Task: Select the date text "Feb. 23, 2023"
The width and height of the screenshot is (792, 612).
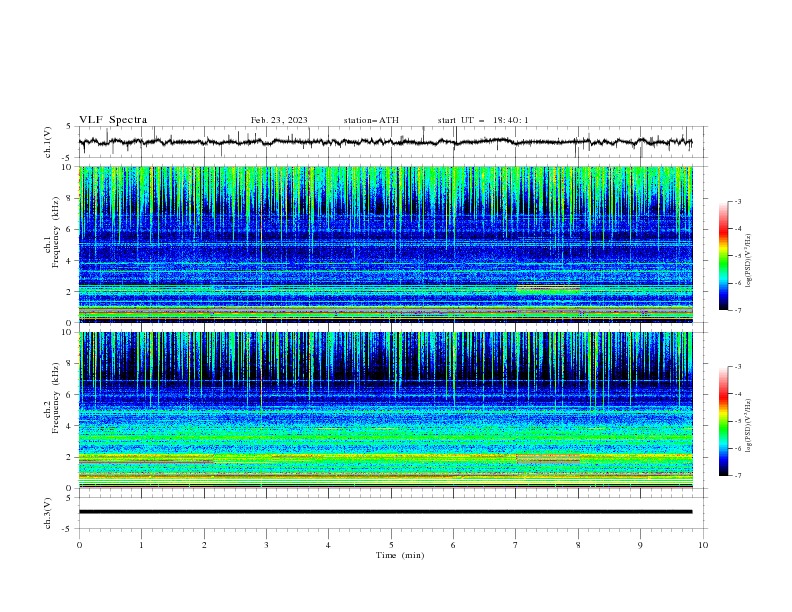Action: (279, 120)
